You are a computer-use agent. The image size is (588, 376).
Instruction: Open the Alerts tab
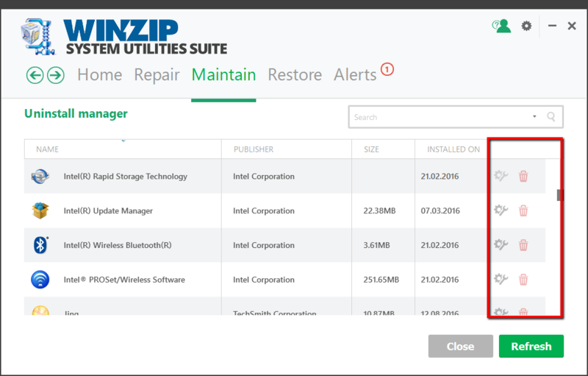[x=355, y=74]
